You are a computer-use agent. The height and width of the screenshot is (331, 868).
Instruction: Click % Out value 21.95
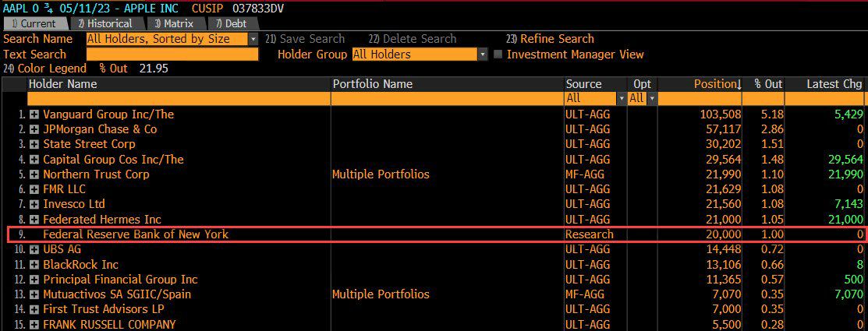[x=154, y=69]
